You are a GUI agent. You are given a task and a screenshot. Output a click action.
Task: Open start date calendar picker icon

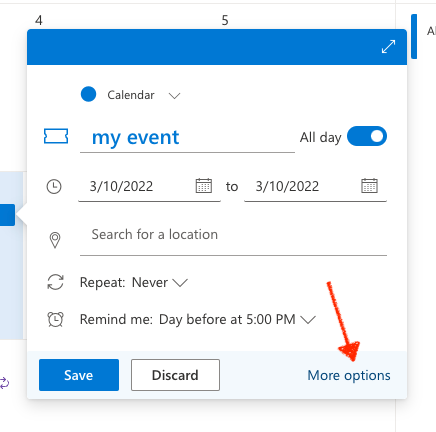tap(204, 186)
